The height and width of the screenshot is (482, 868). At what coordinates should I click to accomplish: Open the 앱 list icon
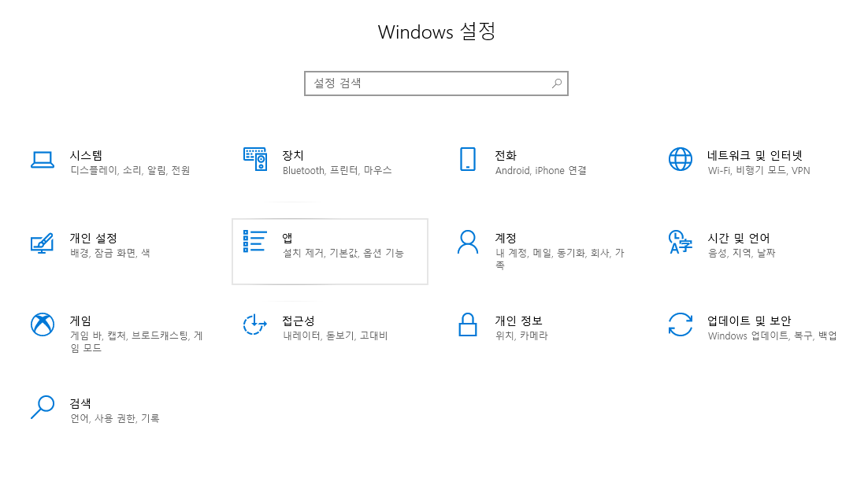coord(255,241)
